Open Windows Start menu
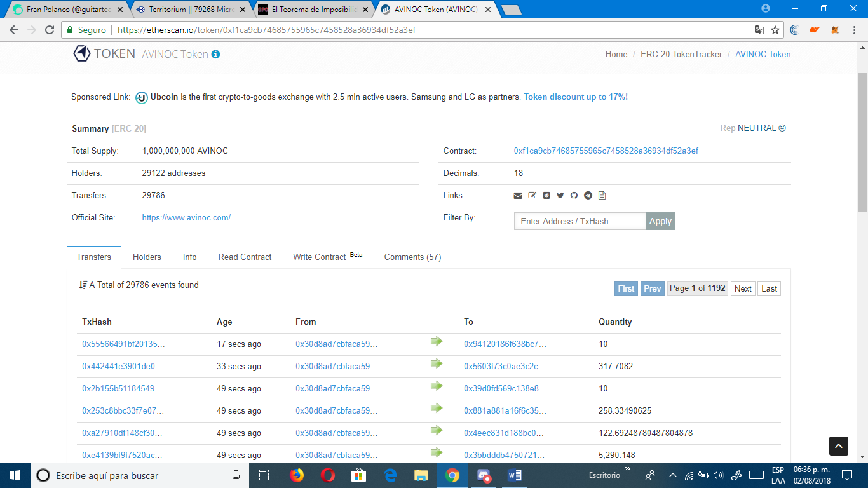Viewport: 868px width, 488px height. point(15,475)
